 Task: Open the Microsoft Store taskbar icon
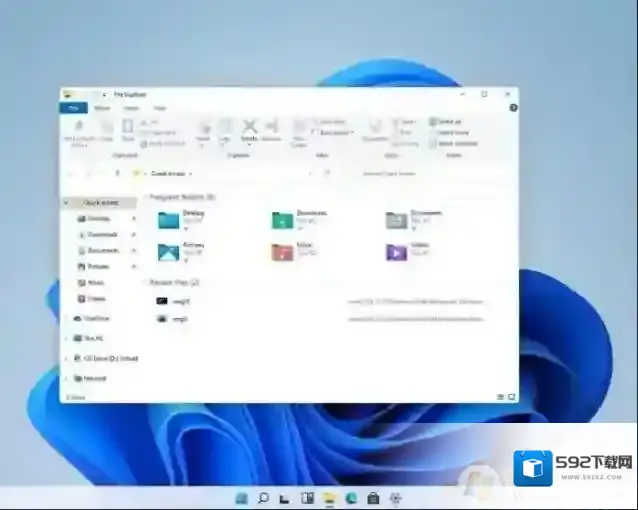pos(373,497)
